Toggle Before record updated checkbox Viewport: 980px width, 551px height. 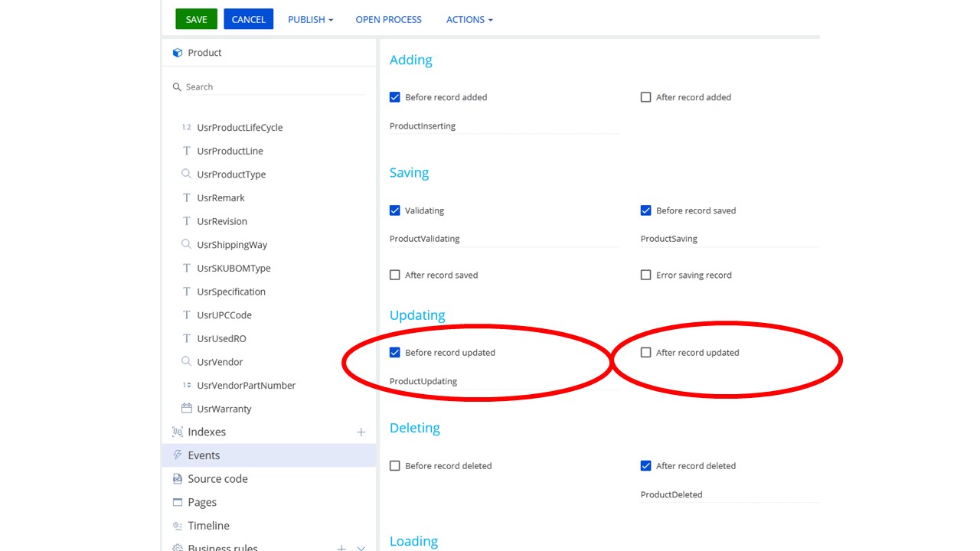(395, 353)
